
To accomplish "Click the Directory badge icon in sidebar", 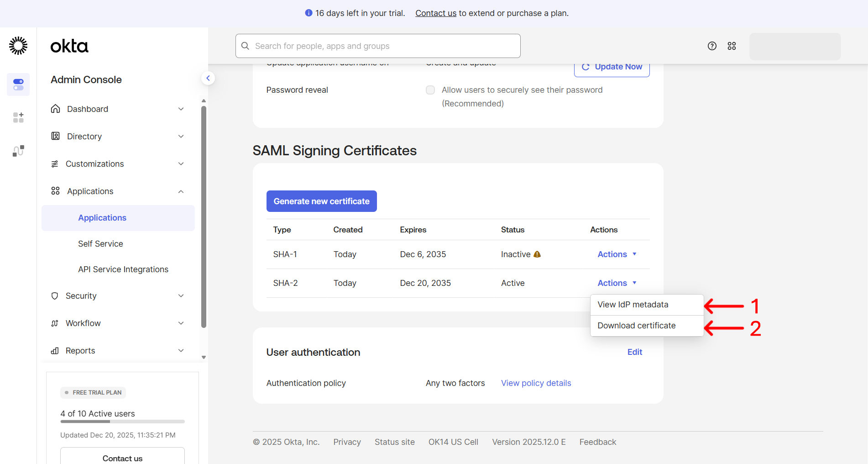I will click(x=55, y=136).
